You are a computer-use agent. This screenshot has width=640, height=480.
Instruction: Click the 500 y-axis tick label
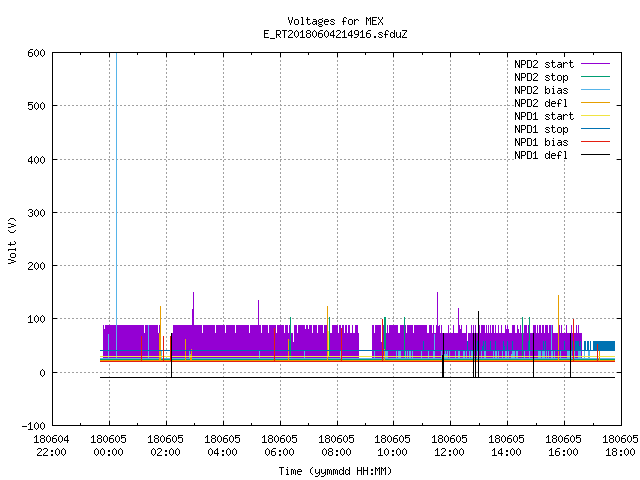click(x=36, y=107)
